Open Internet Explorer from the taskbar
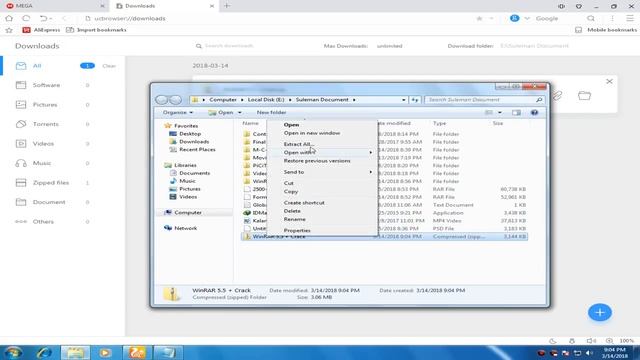 [x=44, y=353]
